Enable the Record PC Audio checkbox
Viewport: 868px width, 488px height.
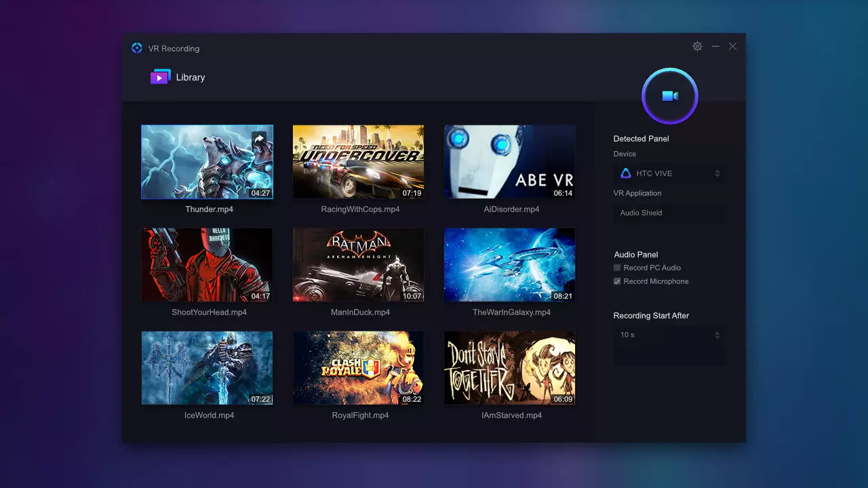617,268
